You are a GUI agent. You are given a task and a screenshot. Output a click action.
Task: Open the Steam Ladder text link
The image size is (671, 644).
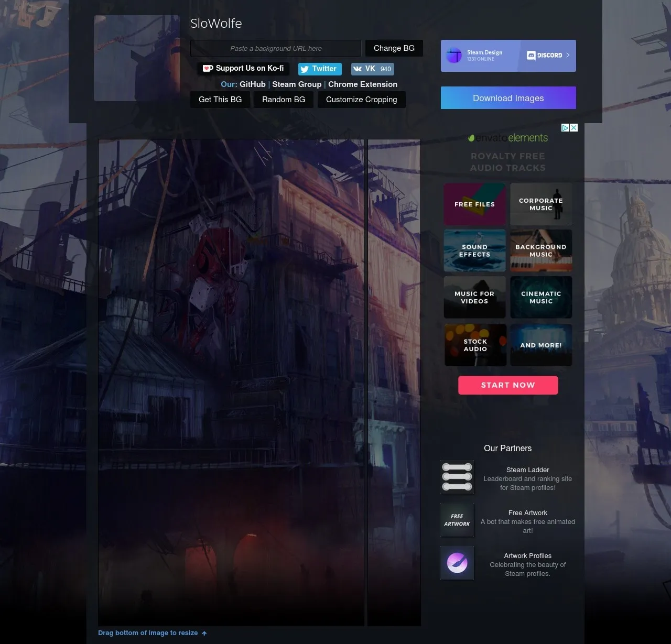[x=527, y=470]
